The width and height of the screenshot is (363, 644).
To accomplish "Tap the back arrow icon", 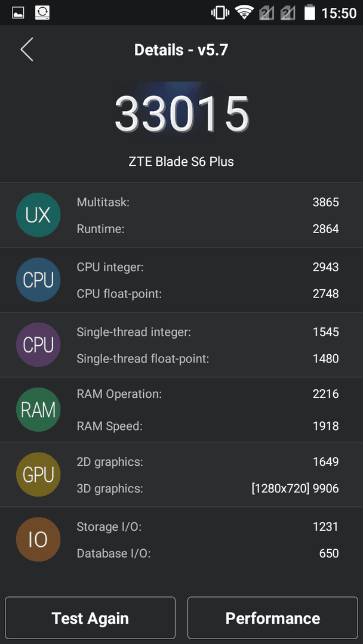I will 27,49.
